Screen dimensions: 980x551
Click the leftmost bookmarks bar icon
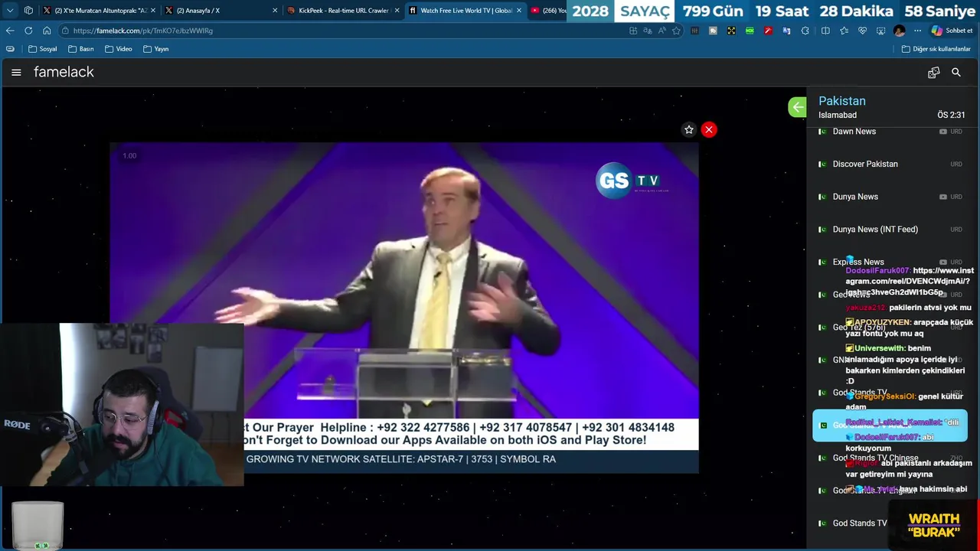pyautogui.click(x=10, y=49)
